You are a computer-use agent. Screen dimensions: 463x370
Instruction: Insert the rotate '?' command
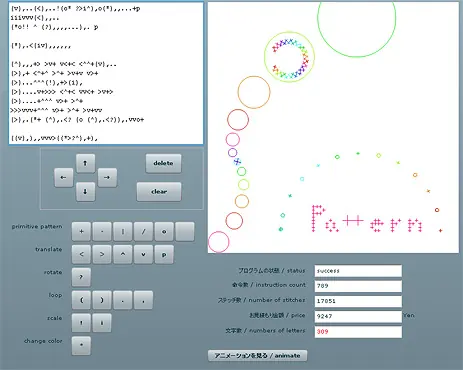(x=81, y=277)
